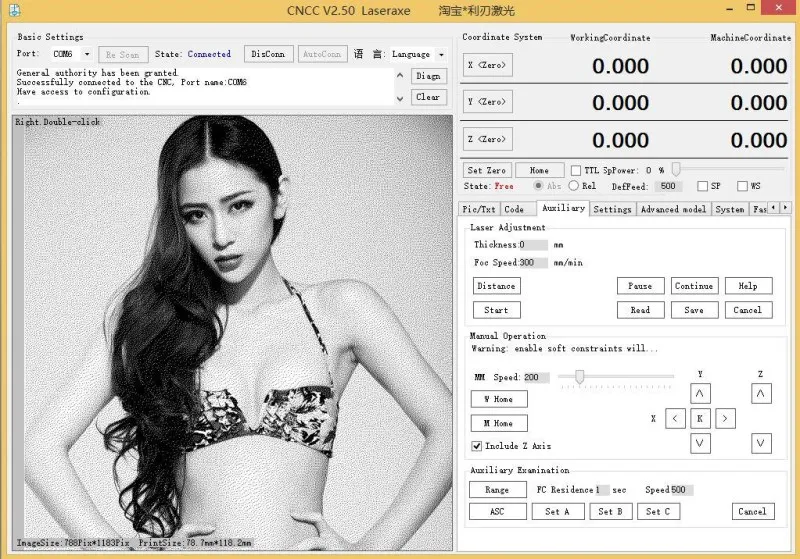The height and width of the screenshot is (559, 800).
Task: Open the Pic/Txt tab
Action: pos(479,209)
